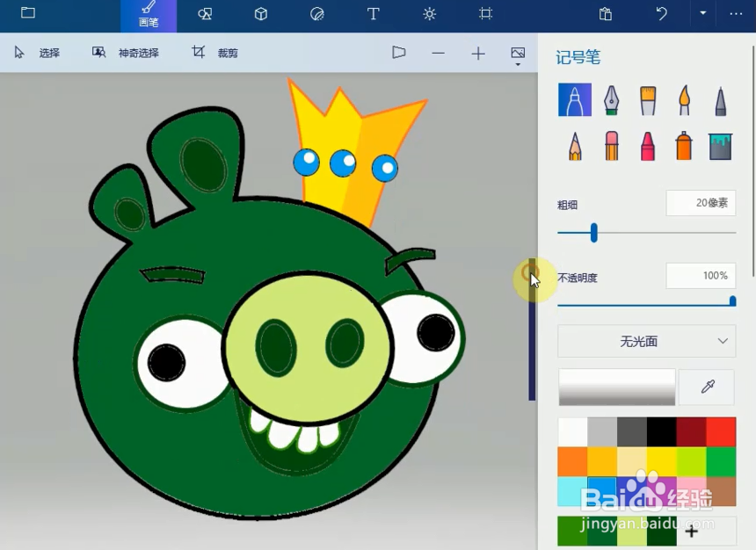This screenshot has width=756, height=550.
Task: Choose the Select (选择) tool
Action: (x=37, y=53)
